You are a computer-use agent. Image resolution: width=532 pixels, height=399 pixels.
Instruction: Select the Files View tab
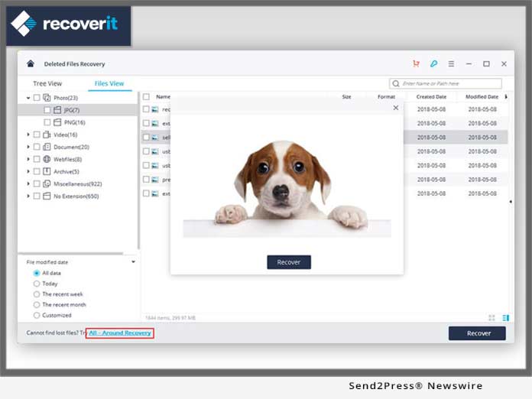click(109, 83)
